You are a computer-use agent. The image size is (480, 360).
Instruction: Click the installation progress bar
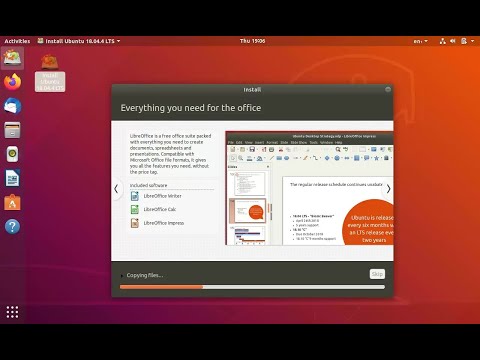tap(252, 287)
